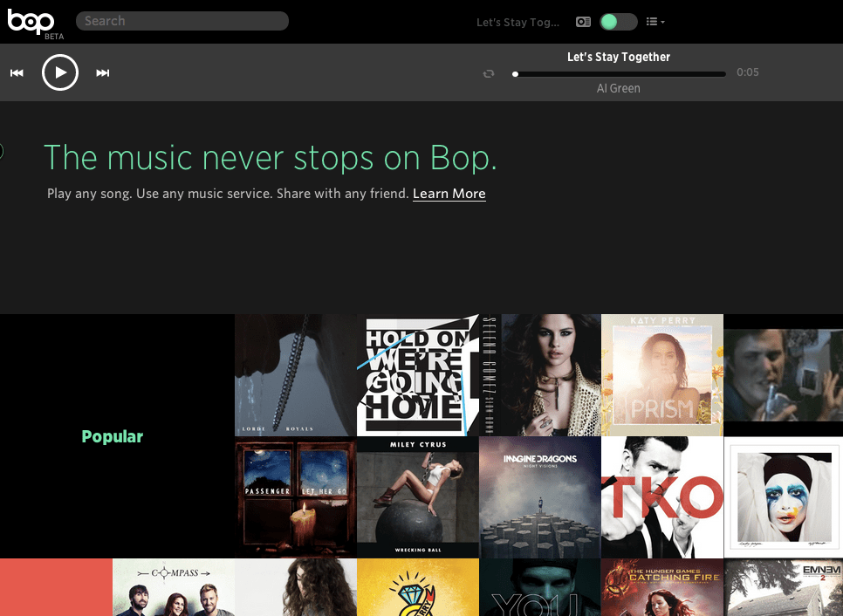The image size is (843, 616).
Task: Open the Hold On We're Going Home cover
Action: [418, 374]
